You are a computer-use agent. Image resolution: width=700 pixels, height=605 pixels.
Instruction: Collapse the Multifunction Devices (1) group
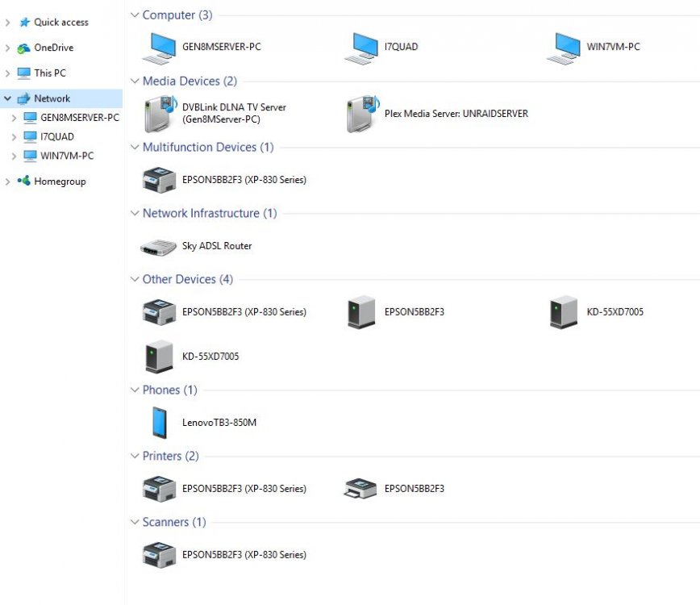coord(135,147)
